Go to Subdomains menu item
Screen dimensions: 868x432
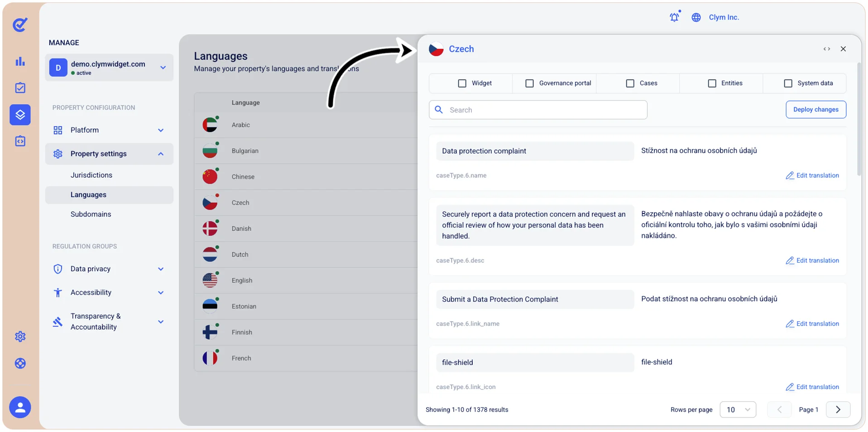coord(91,214)
